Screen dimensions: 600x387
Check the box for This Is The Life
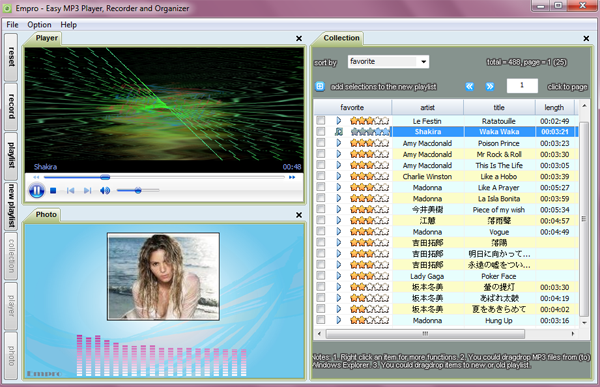point(321,165)
